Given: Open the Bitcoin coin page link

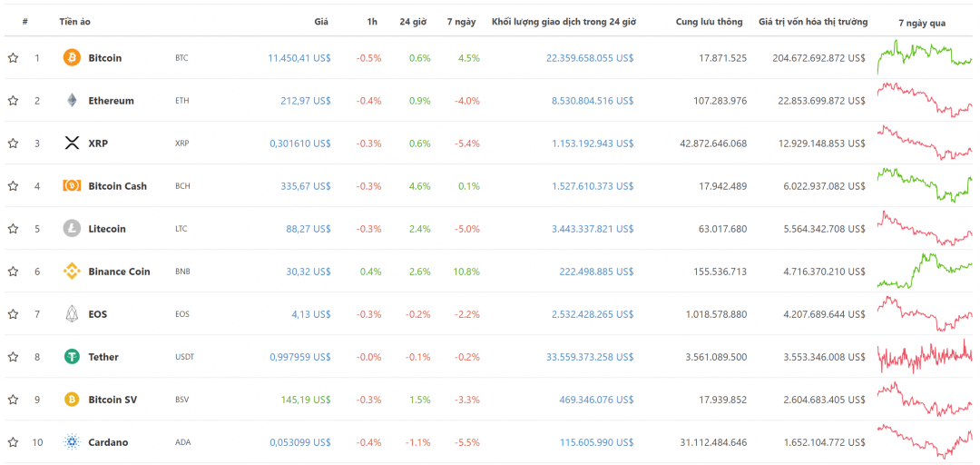Looking at the screenshot, I should click(105, 57).
